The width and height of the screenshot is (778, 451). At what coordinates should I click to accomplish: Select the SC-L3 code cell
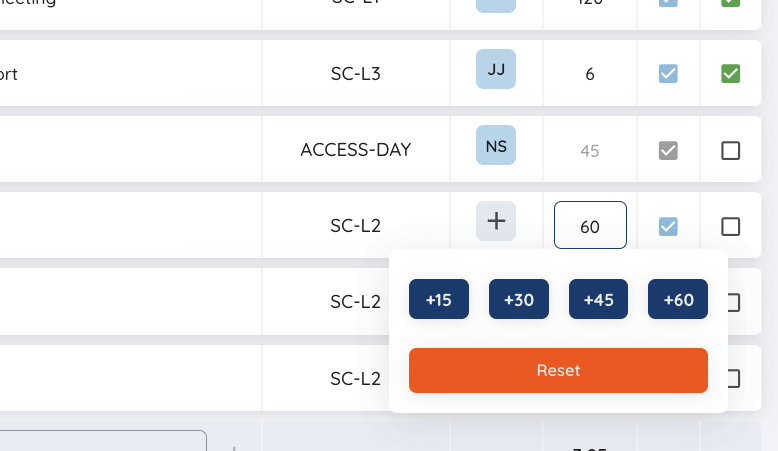(356, 73)
